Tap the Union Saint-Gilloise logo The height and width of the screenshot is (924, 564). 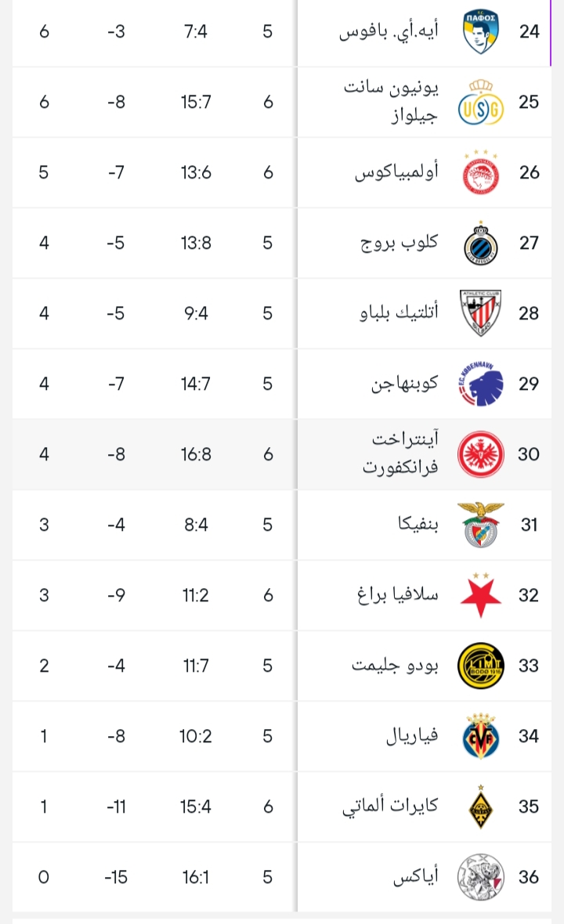481,103
